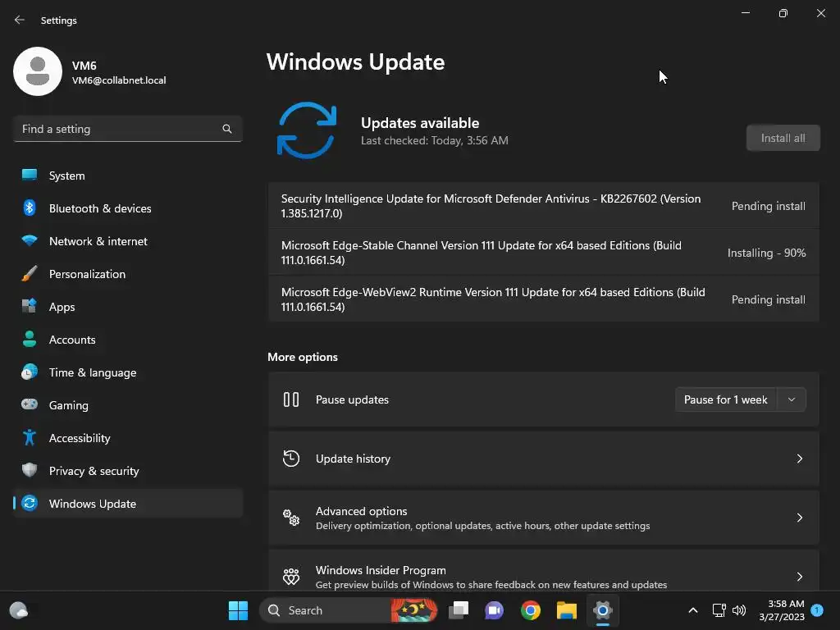Click the magnifier icon in Find a setting

pyautogui.click(x=227, y=129)
